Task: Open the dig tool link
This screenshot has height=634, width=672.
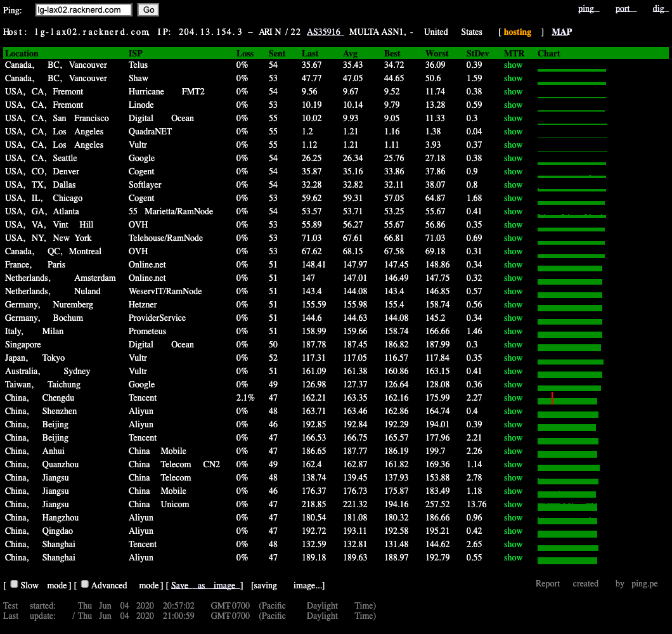Action: click(x=660, y=9)
